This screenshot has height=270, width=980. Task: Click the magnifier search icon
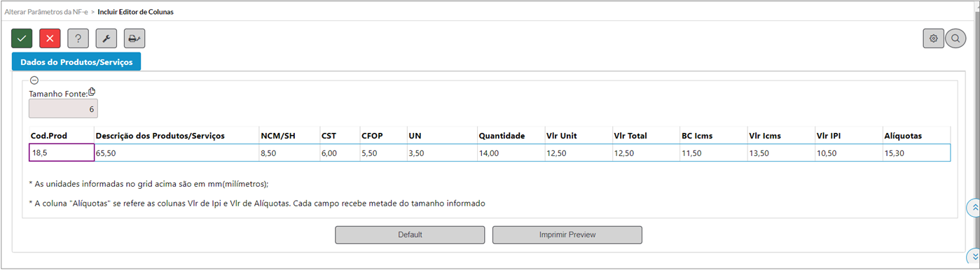click(x=955, y=38)
